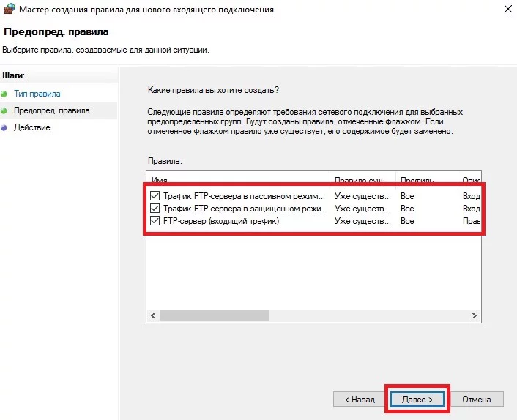Click Все profile cell of входящий трафик rule
The height and width of the screenshot is (420, 517).
tap(407, 221)
